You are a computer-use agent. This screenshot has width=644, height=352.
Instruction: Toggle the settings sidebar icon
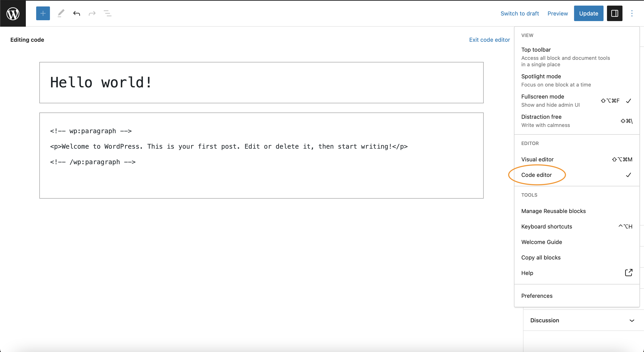[x=615, y=14]
